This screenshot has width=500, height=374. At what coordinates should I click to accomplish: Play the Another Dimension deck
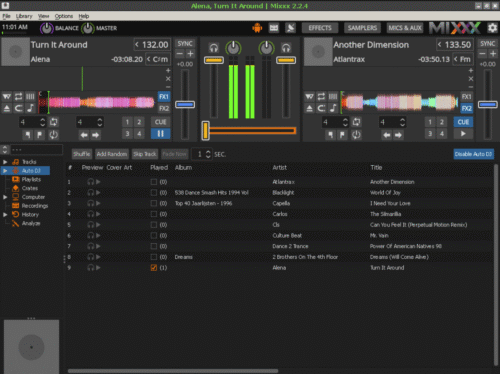463,134
